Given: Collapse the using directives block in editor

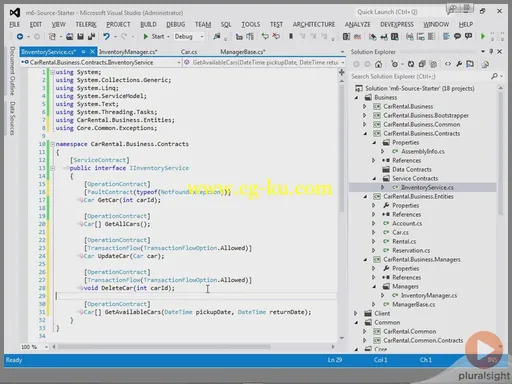Looking at the screenshot, I should 52,72.
